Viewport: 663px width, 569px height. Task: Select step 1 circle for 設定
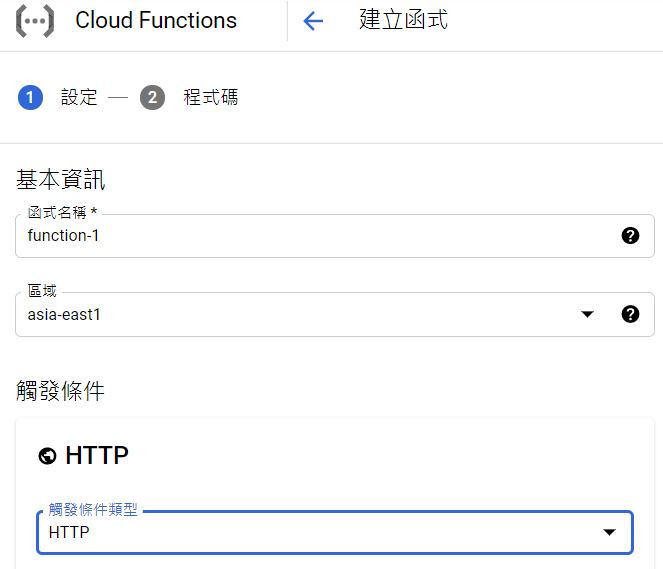pyautogui.click(x=30, y=98)
